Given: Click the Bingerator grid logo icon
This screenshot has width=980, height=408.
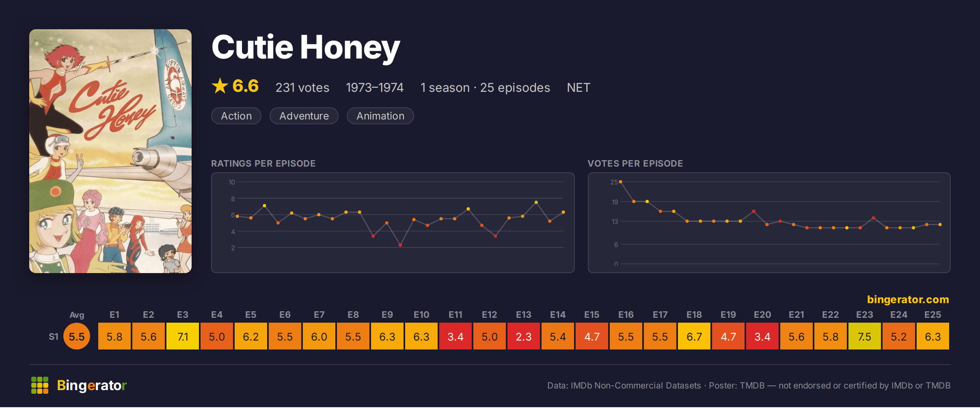Looking at the screenshot, I should point(40,385).
